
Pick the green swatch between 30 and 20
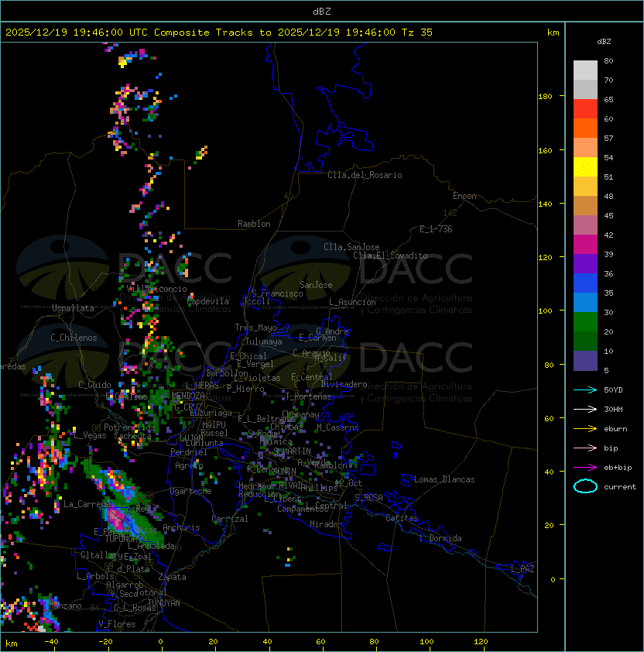tap(585, 322)
